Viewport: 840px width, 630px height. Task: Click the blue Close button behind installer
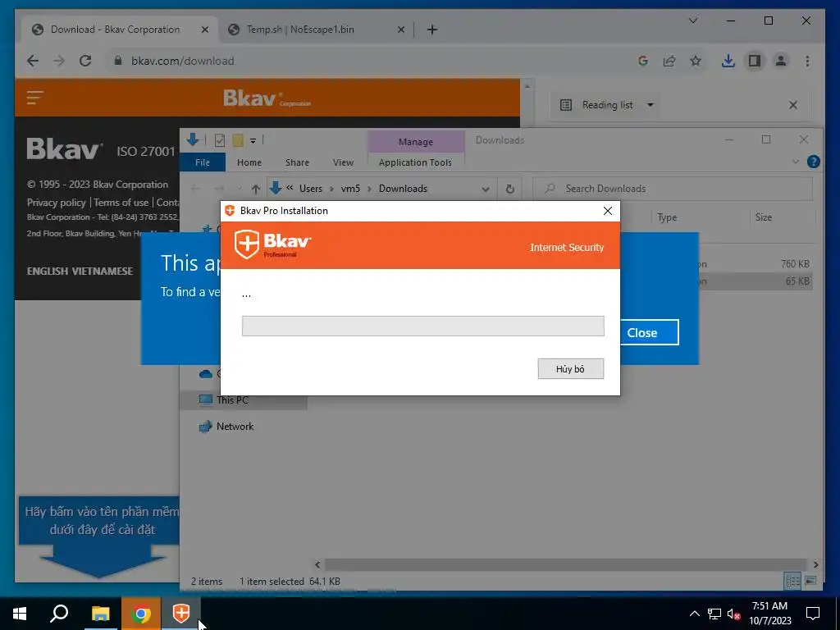coord(650,333)
